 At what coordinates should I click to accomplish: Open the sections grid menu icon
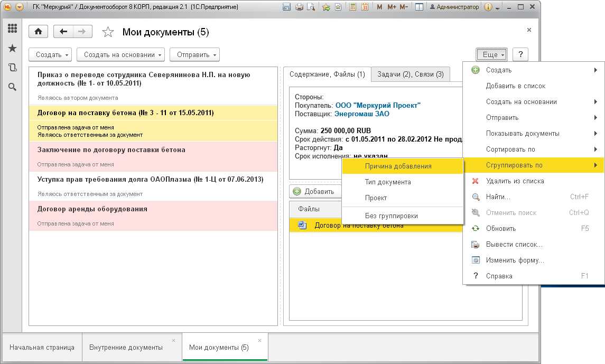click(x=12, y=28)
